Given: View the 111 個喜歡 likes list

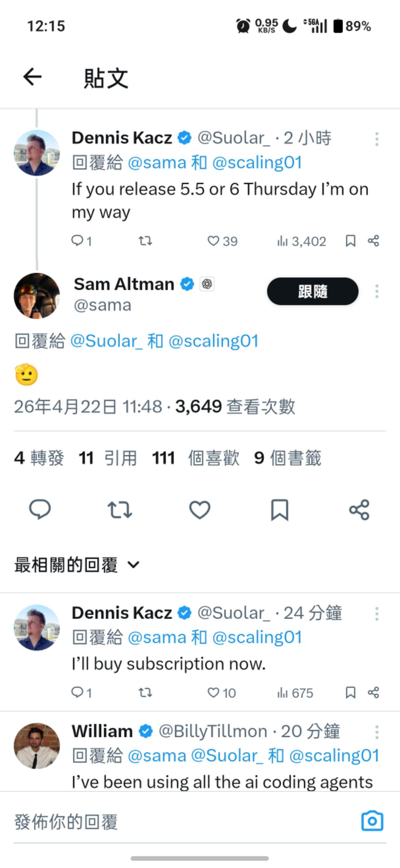Looking at the screenshot, I should (x=195, y=458).
